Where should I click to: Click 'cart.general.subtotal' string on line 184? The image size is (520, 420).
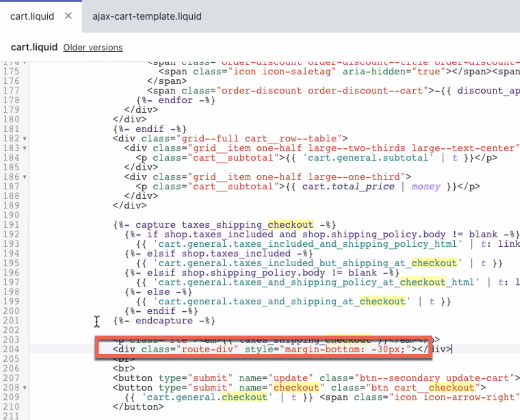point(368,158)
